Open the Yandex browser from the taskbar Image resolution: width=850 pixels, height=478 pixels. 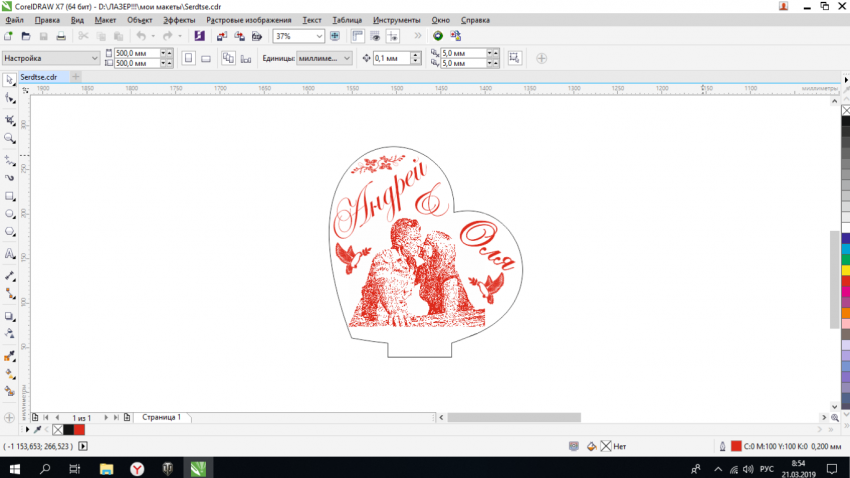click(x=136, y=468)
